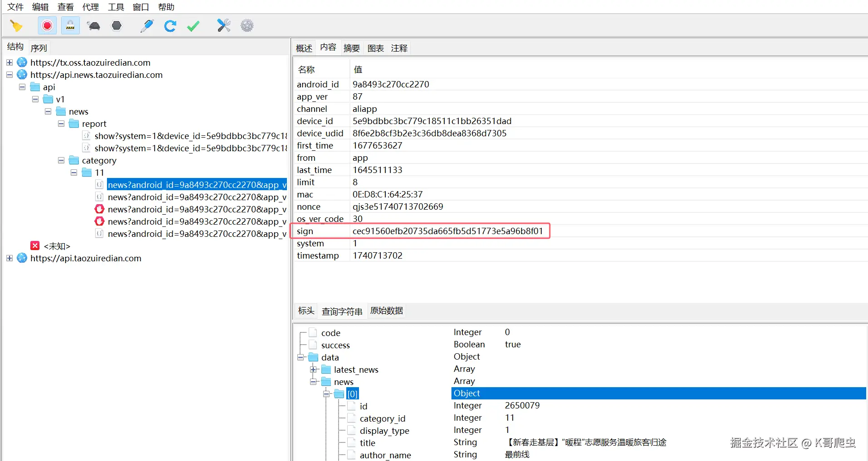Switch to the 原始数据 tab
This screenshot has width=868, height=461.
coord(387,311)
